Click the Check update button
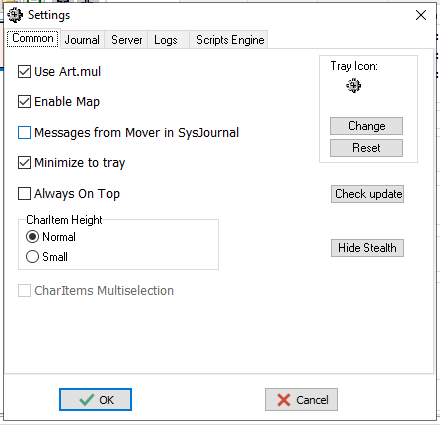The image size is (440, 426). click(367, 194)
